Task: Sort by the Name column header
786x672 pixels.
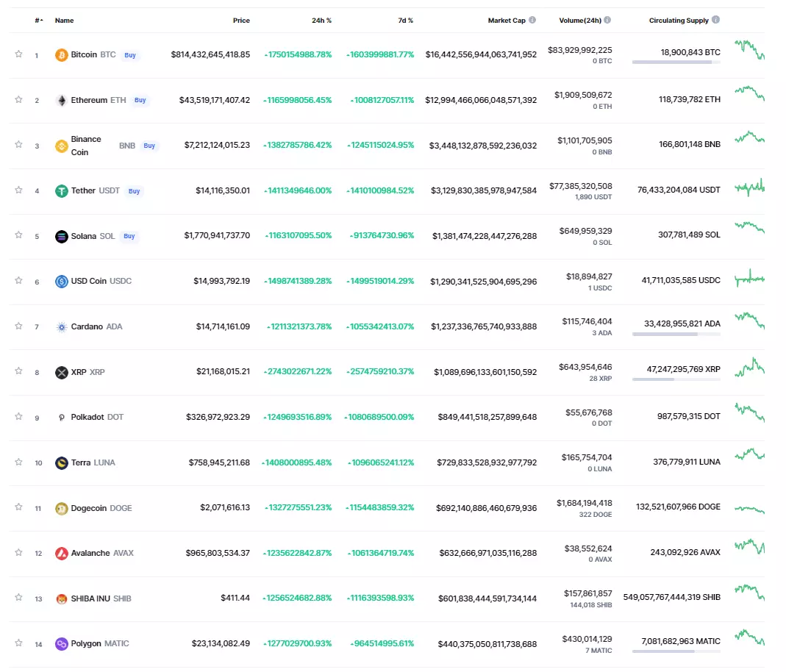Action: click(64, 21)
